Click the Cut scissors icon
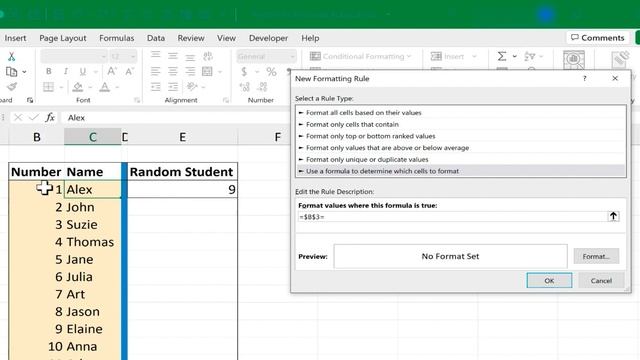Screen dimensions: 640x360 pos(11,56)
